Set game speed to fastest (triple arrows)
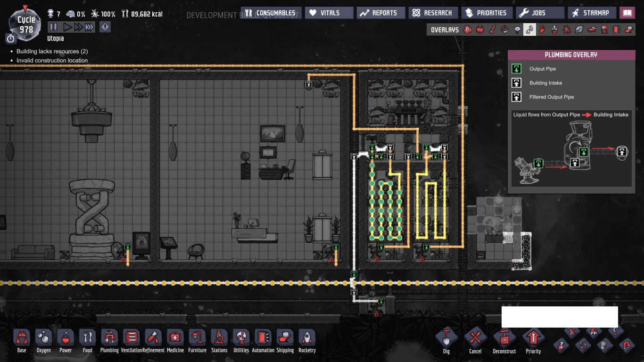 (89, 27)
